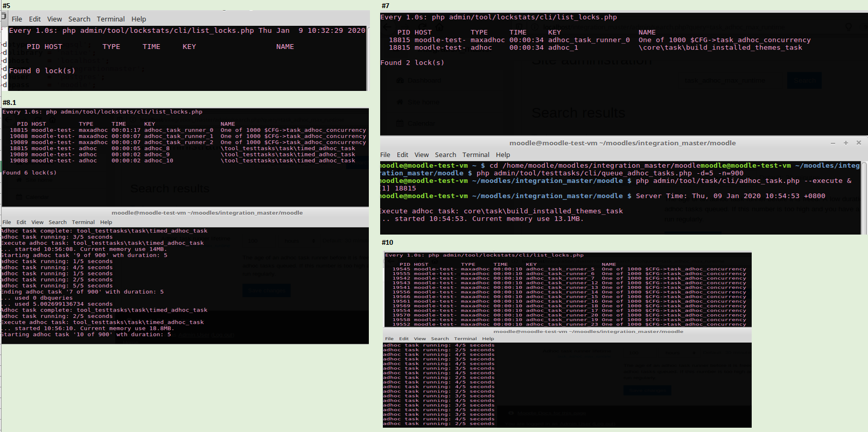Click 'Found 0 lock(s)' in #5 terminal
Image resolution: width=868 pixels, height=432 pixels.
(42, 71)
